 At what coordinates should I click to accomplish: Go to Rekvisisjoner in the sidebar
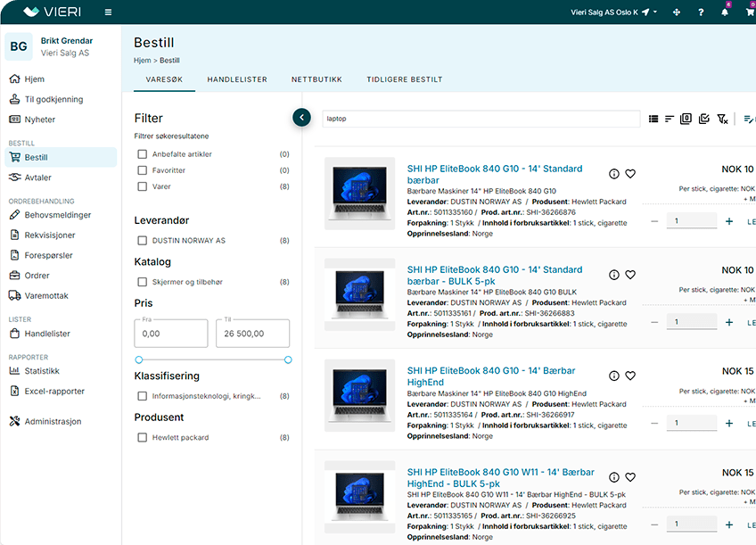point(50,235)
